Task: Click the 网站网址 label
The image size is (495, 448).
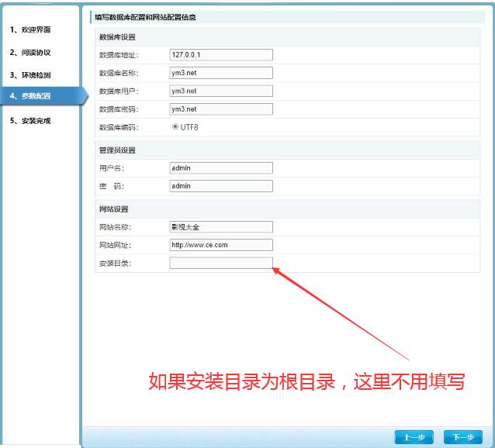Action: point(115,245)
